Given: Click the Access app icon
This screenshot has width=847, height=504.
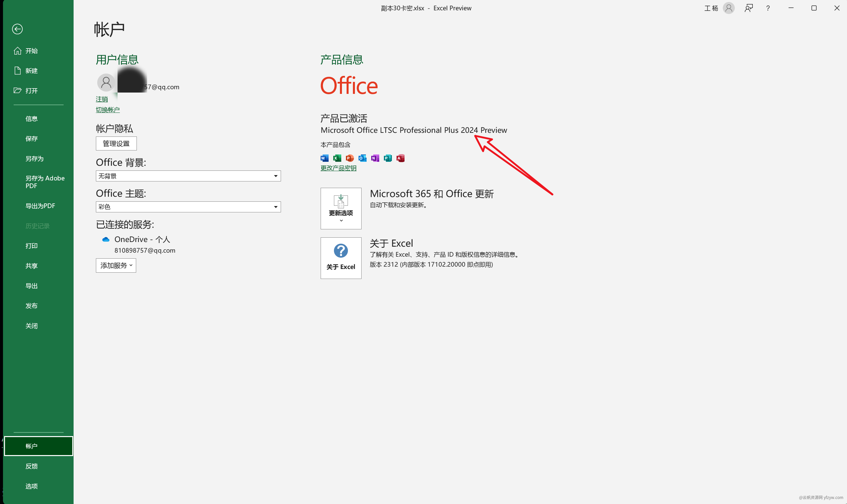Looking at the screenshot, I should click(x=401, y=158).
